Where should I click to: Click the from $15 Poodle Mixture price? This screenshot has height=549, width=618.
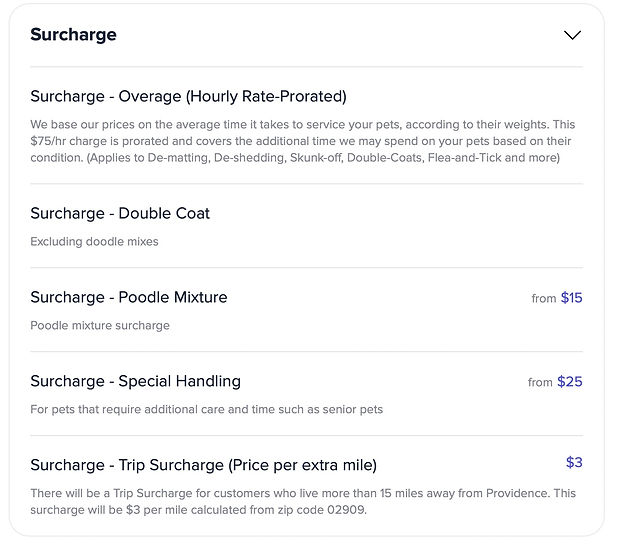point(557,298)
